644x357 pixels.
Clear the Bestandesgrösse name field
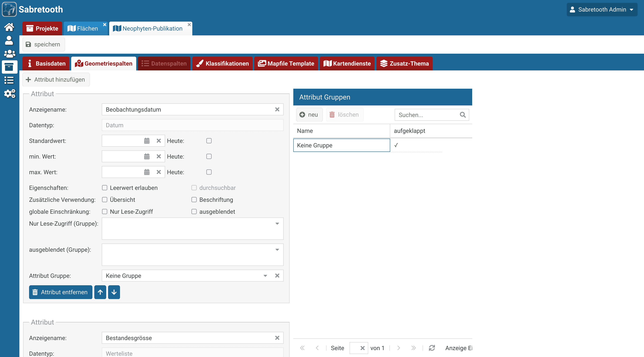(277, 338)
